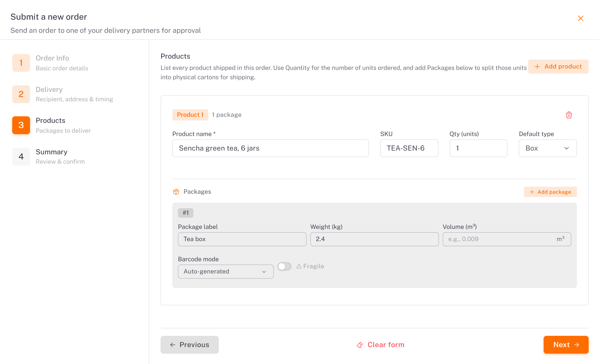
Task: Go back with the Previous button
Action: coord(190,345)
